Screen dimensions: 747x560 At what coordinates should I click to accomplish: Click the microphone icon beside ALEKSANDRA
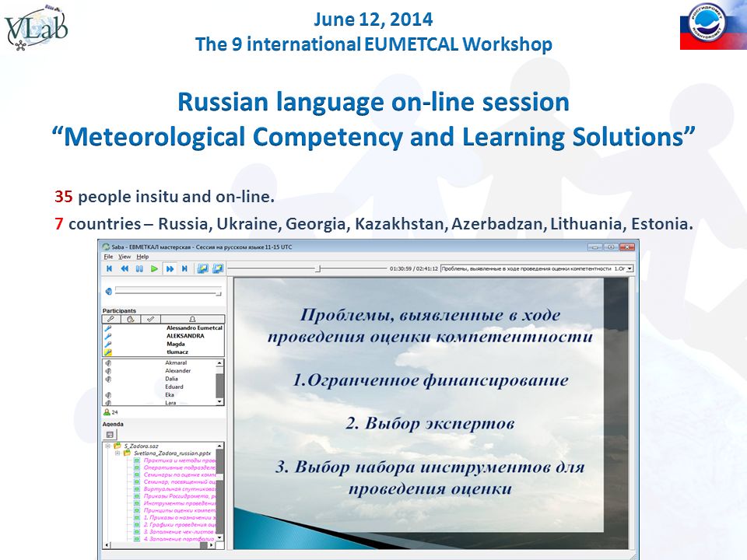coord(108,336)
